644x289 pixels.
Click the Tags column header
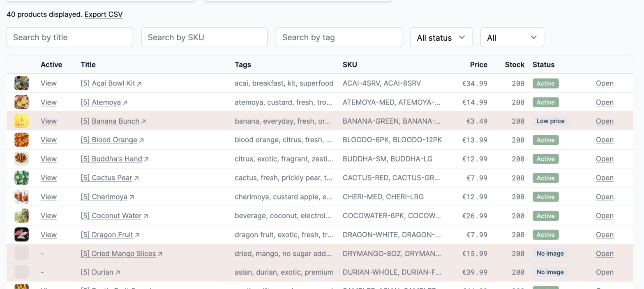tap(243, 65)
